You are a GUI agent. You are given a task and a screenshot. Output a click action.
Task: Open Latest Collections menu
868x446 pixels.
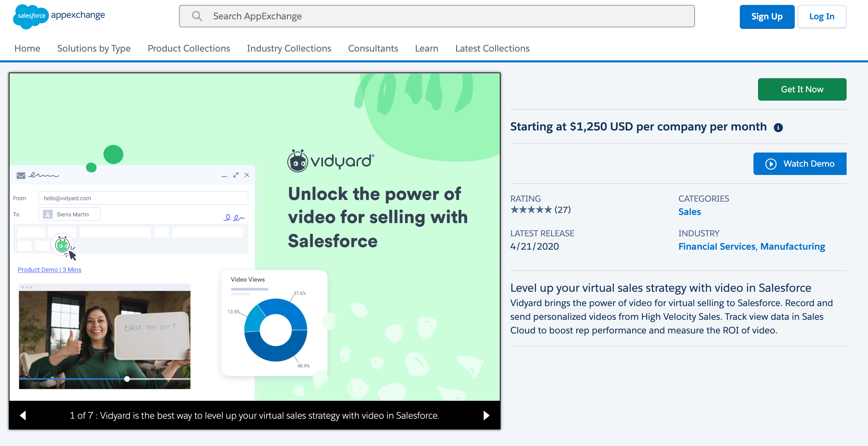point(492,48)
